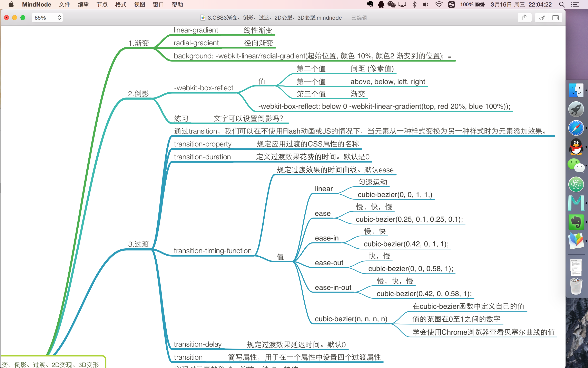Click the document file icon in title
The height and width of the screenshot is (368, 588).
[203, 18]
